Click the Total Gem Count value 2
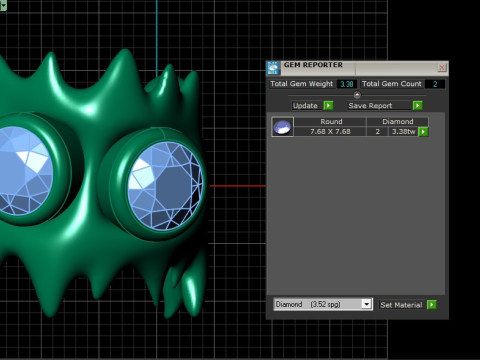The image size is (480, 360). pyautogui.click(x=435, y=84)
